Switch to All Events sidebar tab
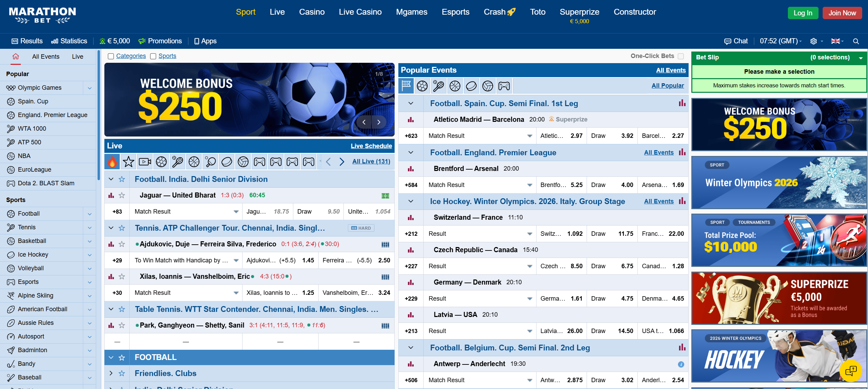The image size is (868, 389). pyautogui.click(x=46, y=57)
